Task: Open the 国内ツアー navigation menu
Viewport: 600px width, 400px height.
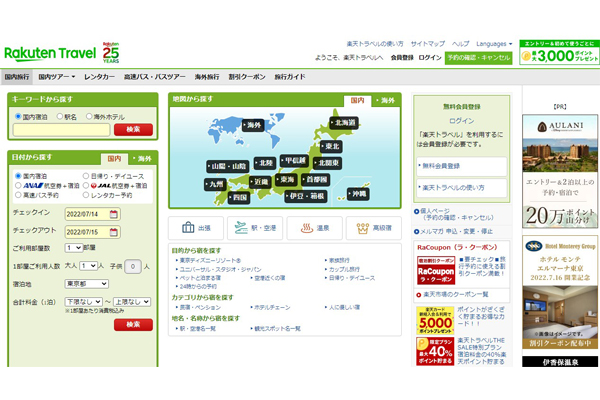Action: pyautogui.click(x=57, y=76)
